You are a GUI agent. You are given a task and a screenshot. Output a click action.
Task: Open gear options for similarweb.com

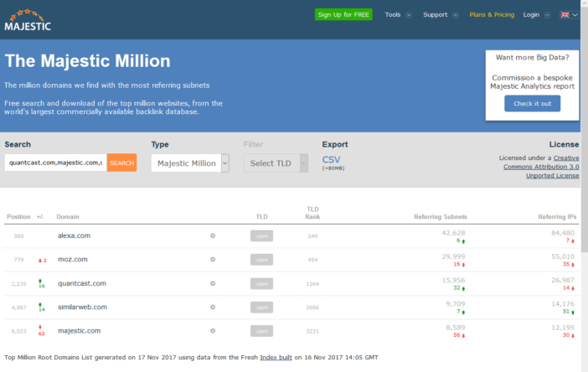[213, 307]
